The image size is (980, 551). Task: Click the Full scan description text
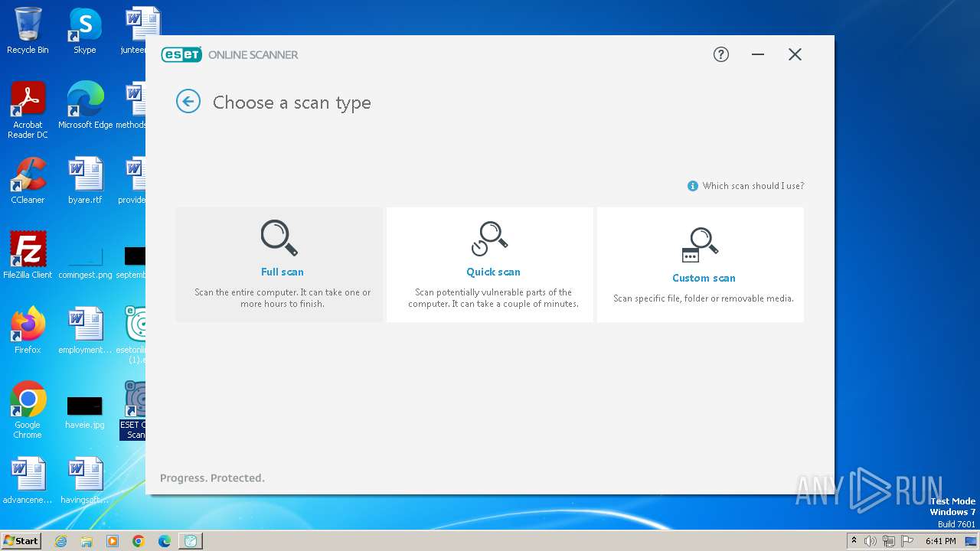pos(283,298)
